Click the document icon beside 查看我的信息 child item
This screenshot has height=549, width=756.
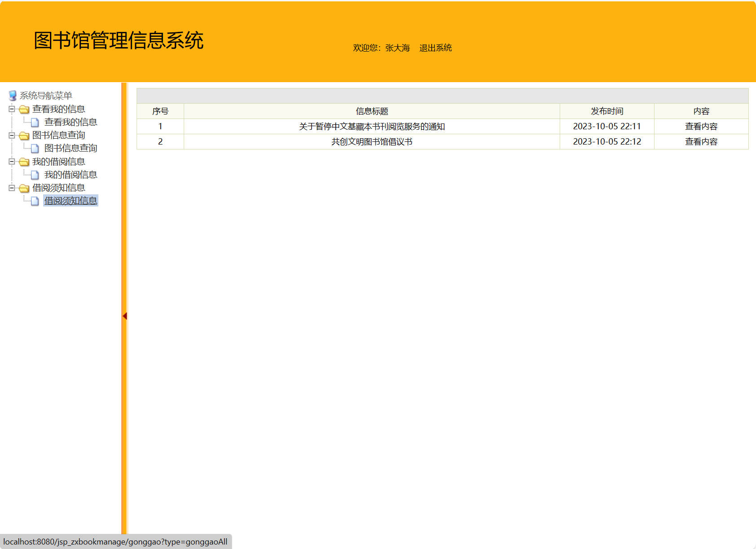pyautogui.click(x=35, y=122)
